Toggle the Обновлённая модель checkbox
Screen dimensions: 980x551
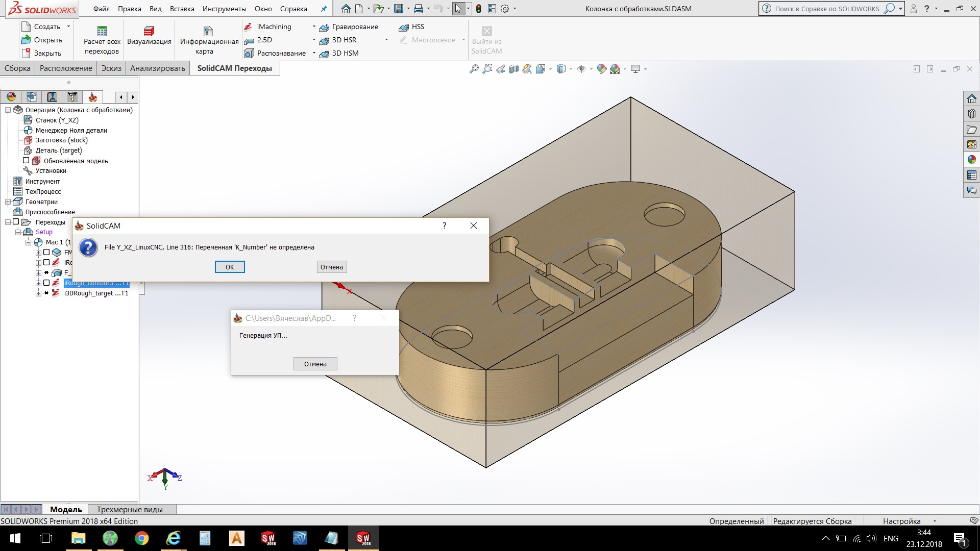(x=26, y=161)
